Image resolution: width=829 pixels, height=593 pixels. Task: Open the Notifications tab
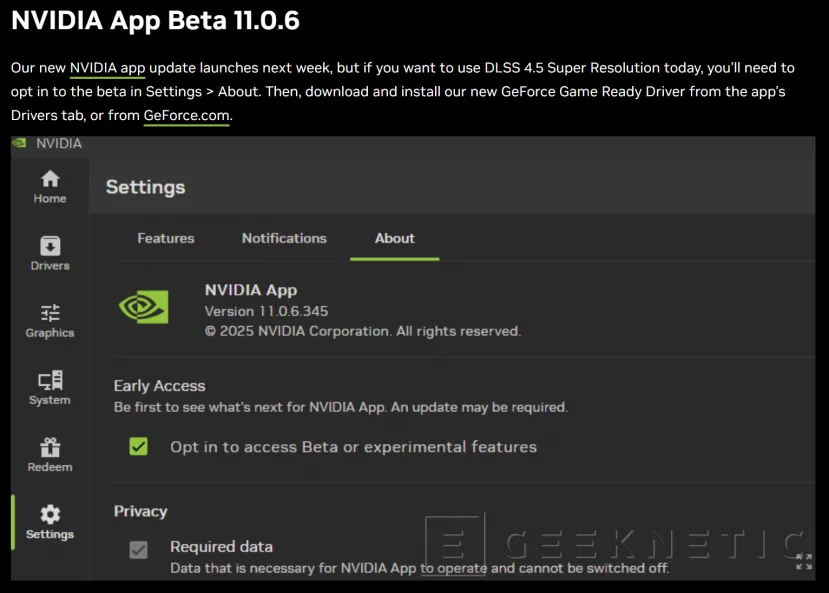click(x=284, y=238)
